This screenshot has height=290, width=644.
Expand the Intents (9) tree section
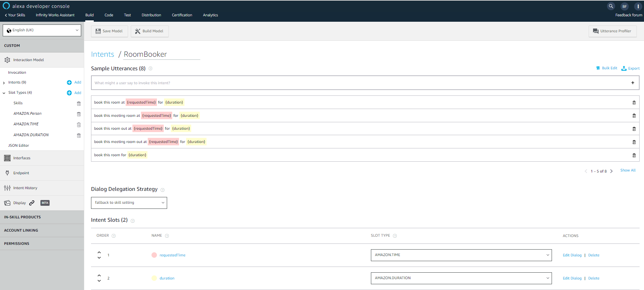(x=4, y=83)
